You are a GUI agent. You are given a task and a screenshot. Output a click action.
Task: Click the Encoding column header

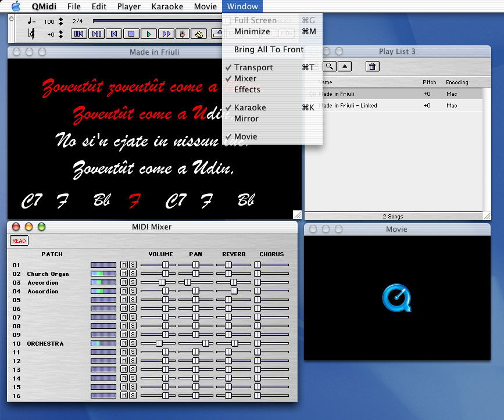pyautogui.click(x=457, y=82)
